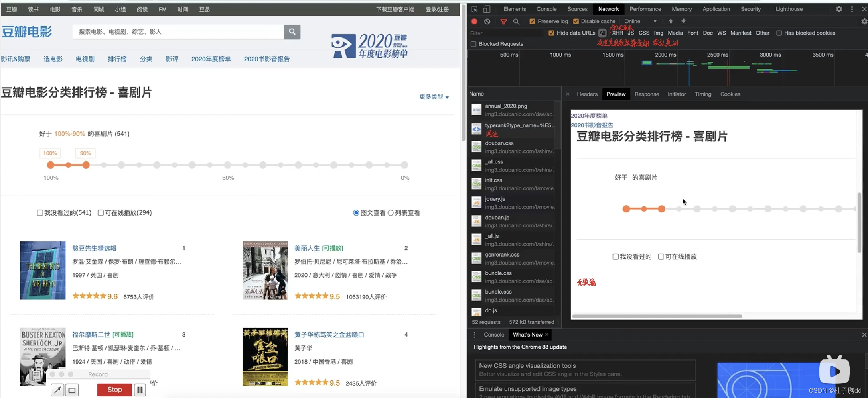
Task: Click the middle orange dot on rating slider
Action: (68, 165)
